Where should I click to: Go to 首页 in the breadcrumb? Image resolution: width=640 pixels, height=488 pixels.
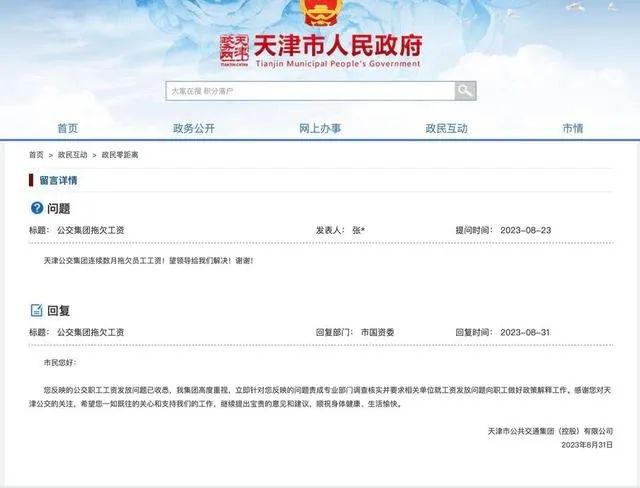pyautogui.click(x=36, y=155)
